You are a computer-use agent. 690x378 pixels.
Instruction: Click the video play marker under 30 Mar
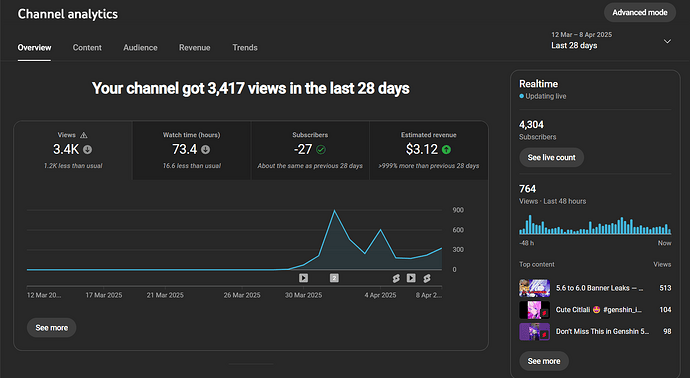coord(304,278)
